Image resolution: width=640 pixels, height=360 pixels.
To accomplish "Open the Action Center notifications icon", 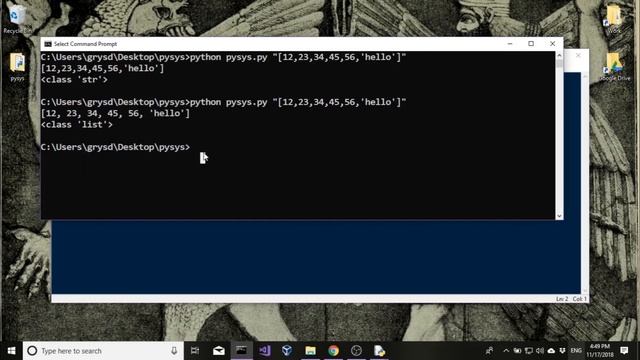I will [x=624, y=351].
